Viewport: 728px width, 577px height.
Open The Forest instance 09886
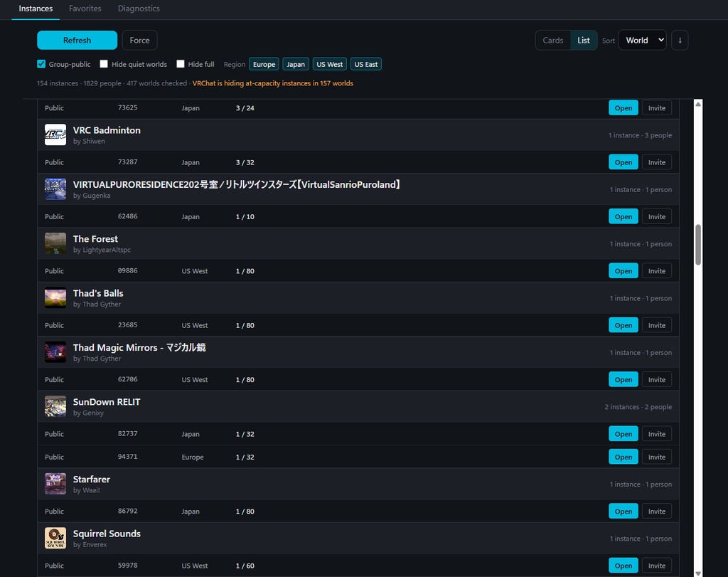pos(623,271)
